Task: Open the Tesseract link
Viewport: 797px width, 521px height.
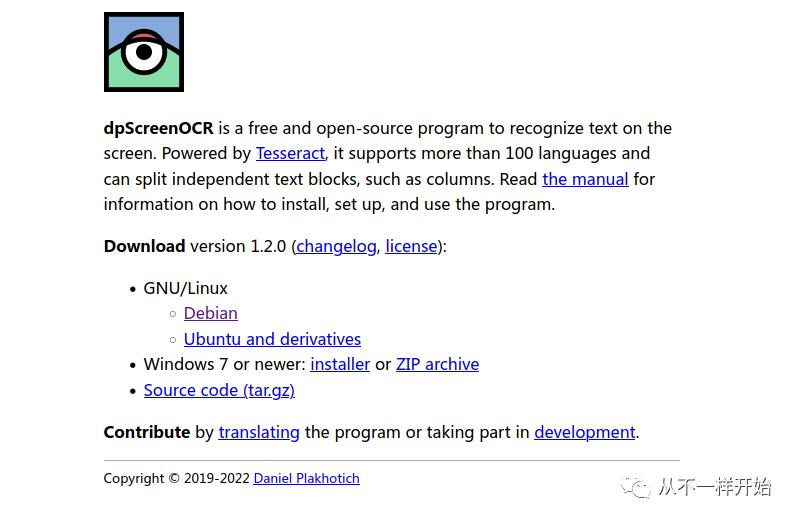Action: [x=290, y=154]
